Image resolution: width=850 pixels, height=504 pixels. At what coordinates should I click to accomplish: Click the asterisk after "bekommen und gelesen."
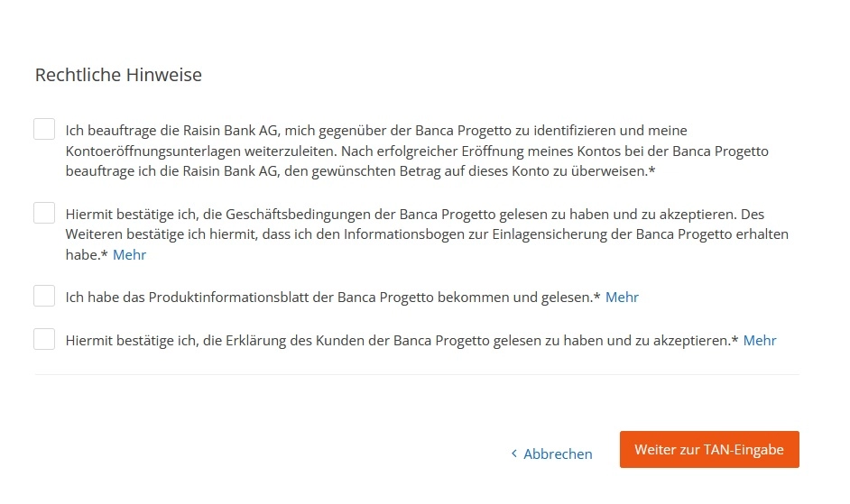(597, 298)
